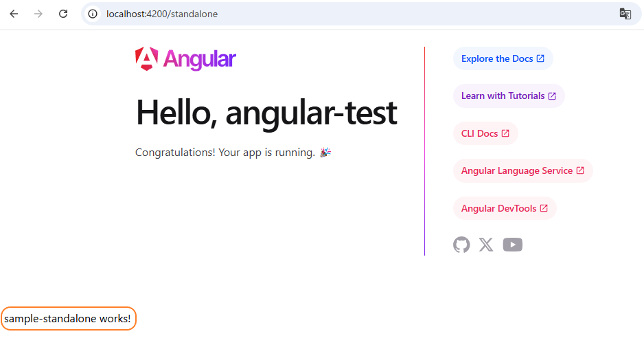Open the Angular DevTools link
Viewport: 644px width, 347px height.
505,208
